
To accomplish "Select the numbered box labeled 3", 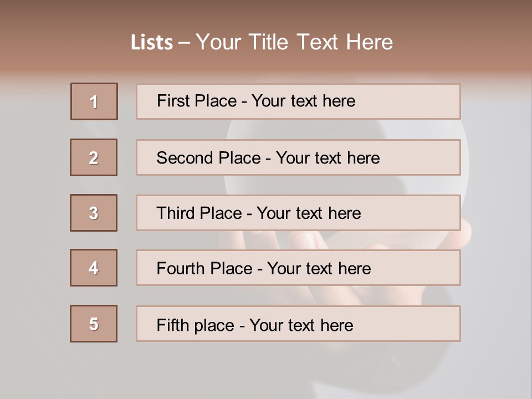I will [94, 213].
